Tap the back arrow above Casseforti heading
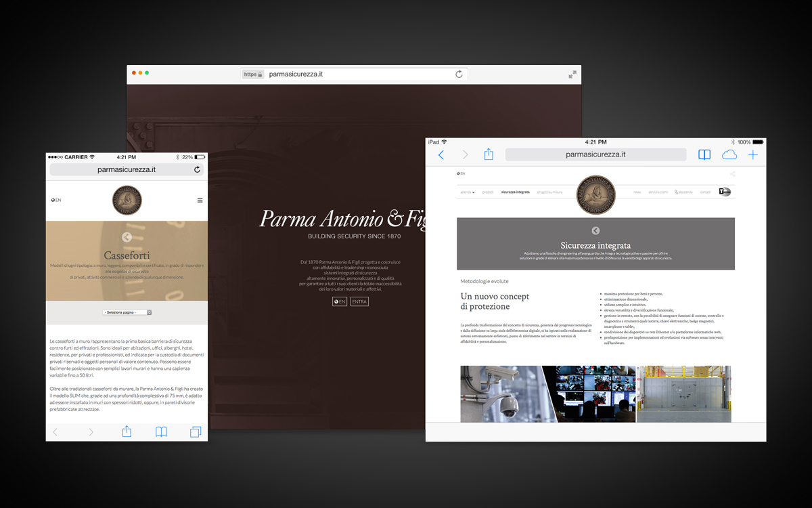Image resolution: width=812 pixels, height=508 pixels. pyautogui.click(x=127, y=237)
